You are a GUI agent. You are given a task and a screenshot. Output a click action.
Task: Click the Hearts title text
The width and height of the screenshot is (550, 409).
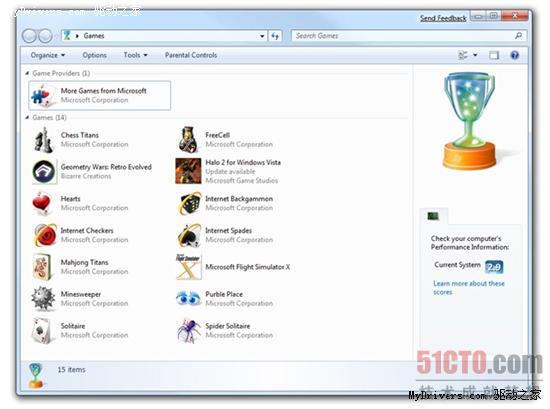coord(71,199)
